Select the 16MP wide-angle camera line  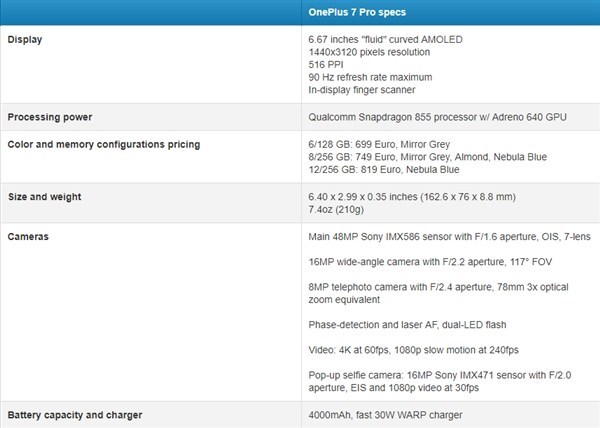point(428,262)
